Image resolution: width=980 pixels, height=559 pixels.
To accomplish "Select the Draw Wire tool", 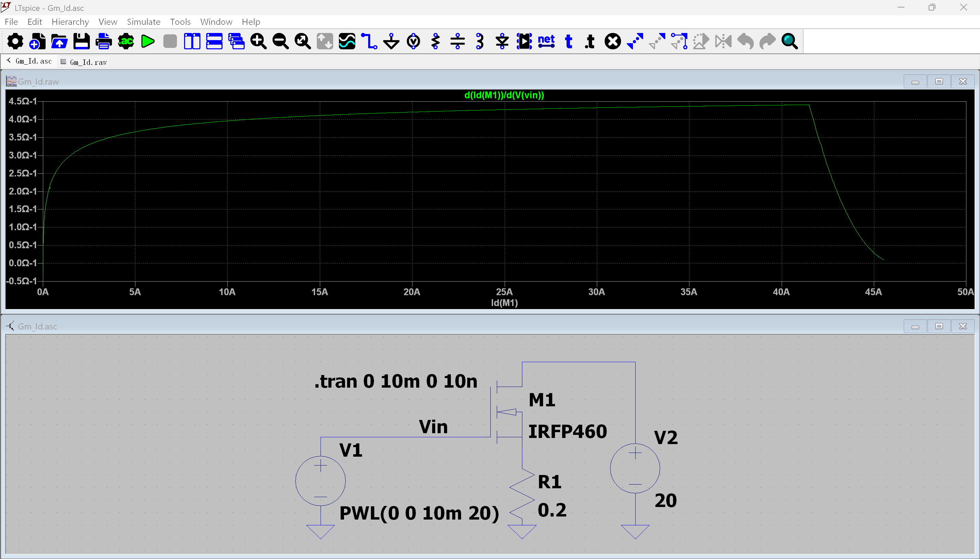I will (369, 41).
